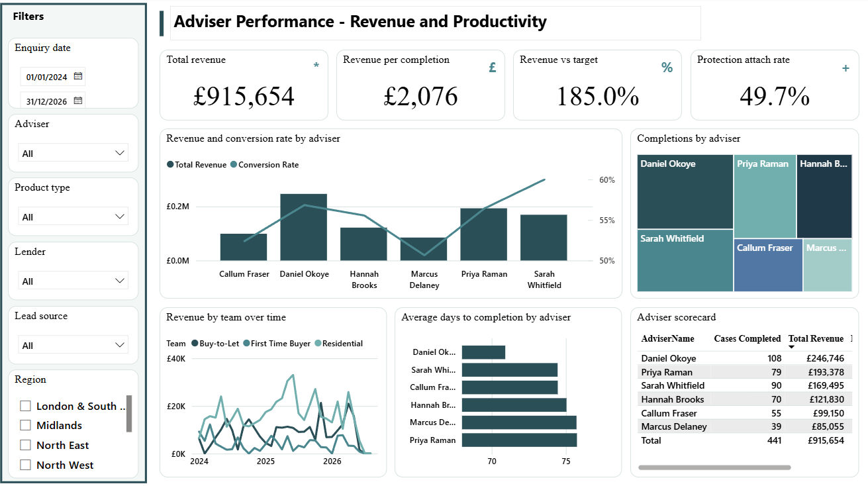Click the 185.0% revenue vs target value
This screenshot has width=868, height=486.
[597, 97]
